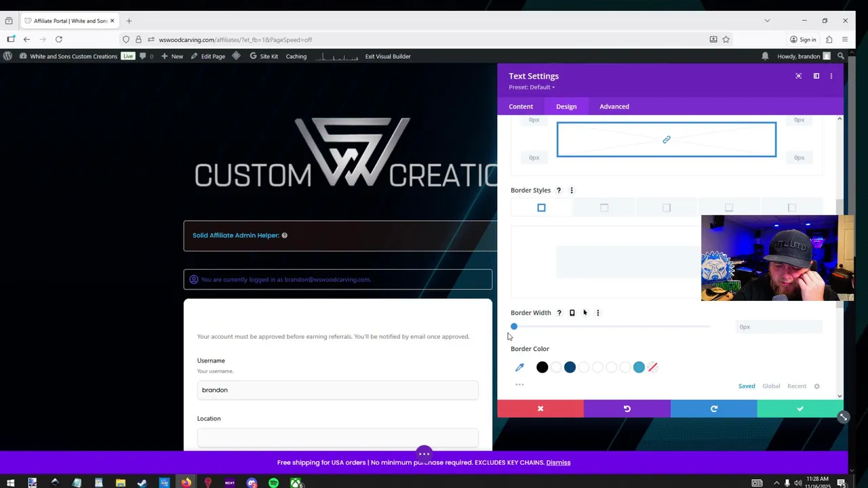Open Spotify from the taskbar
The width and height of the screenshot is (868, 488).
(273, 483)
